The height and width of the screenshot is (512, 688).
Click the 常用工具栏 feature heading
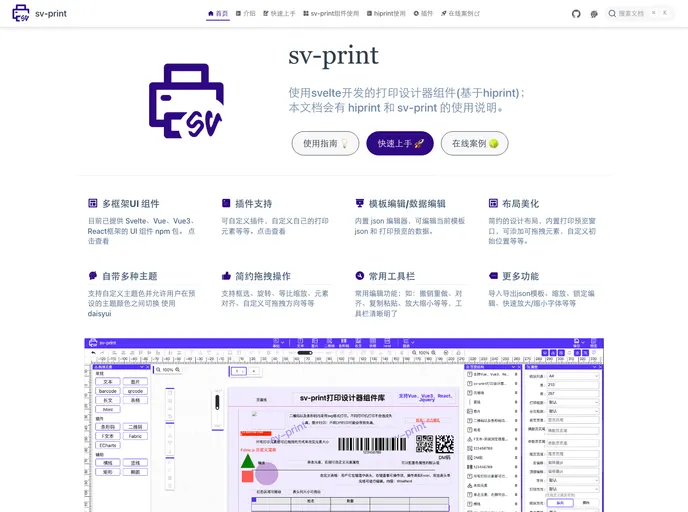[391, 276]
